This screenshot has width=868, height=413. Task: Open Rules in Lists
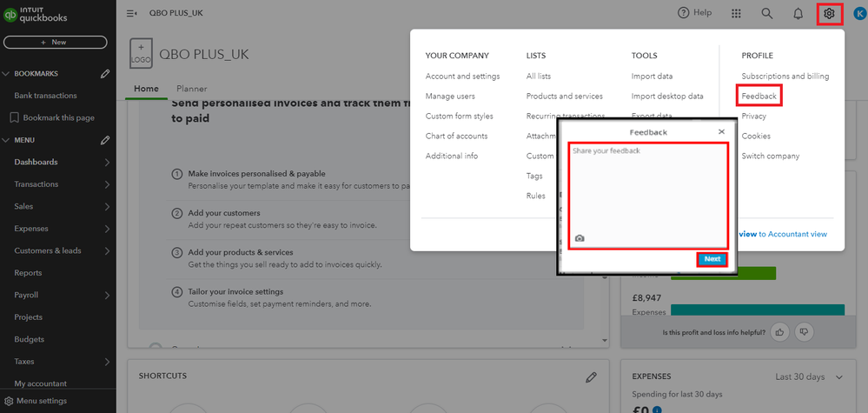pos(535,196)
